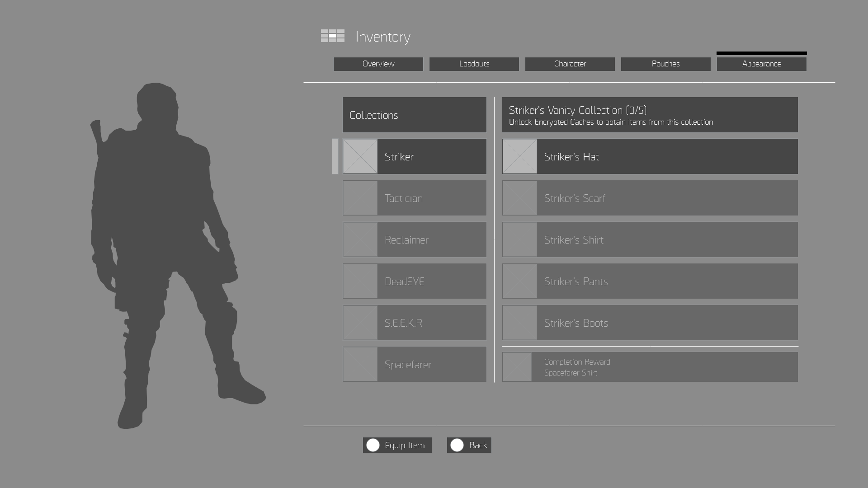This screenshot has width=868, height=488.
Task: Open the Spacefarer collection label
Action: [x=408, y=365]
